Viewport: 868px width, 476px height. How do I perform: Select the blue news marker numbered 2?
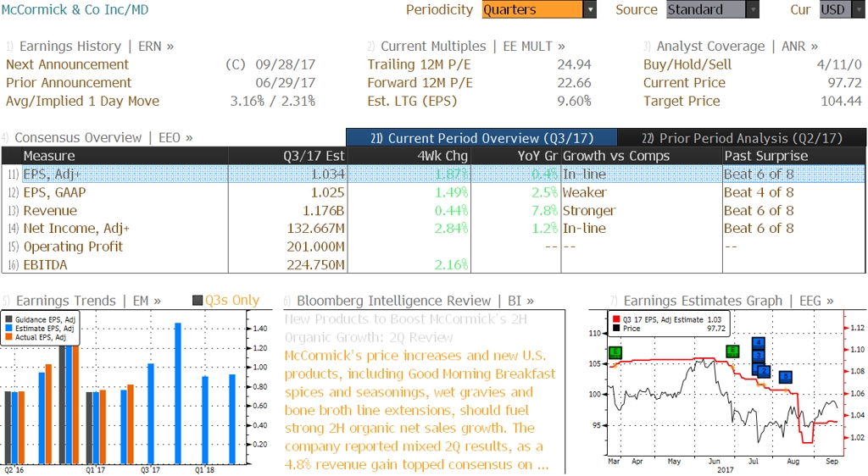(764, 370)
